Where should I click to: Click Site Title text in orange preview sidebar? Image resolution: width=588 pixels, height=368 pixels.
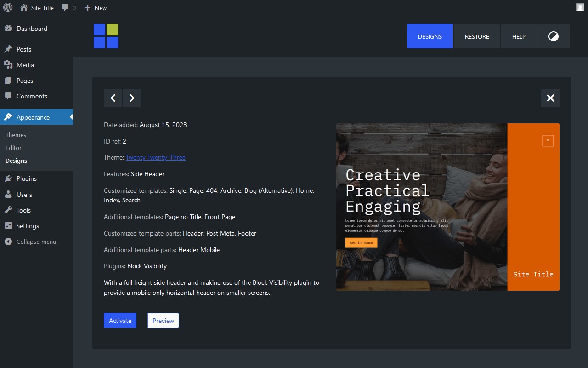533,274
